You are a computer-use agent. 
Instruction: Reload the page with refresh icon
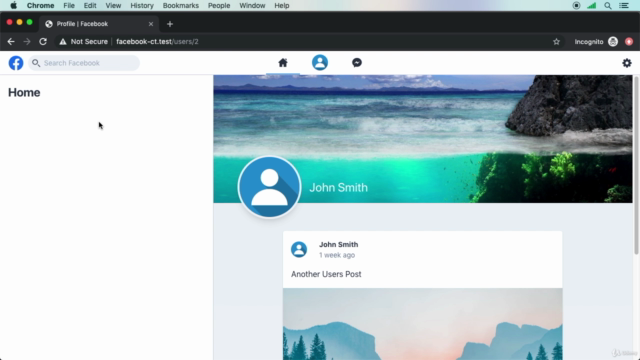[43, 42]
